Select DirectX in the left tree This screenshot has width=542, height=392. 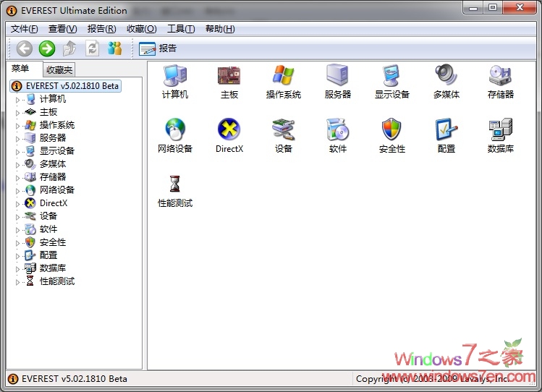(54, 203)
